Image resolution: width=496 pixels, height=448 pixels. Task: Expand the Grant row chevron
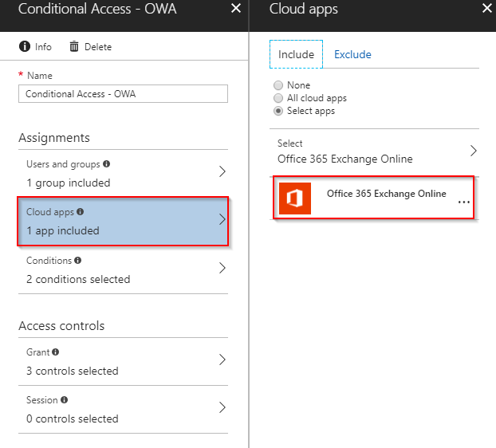click(222, 360)
